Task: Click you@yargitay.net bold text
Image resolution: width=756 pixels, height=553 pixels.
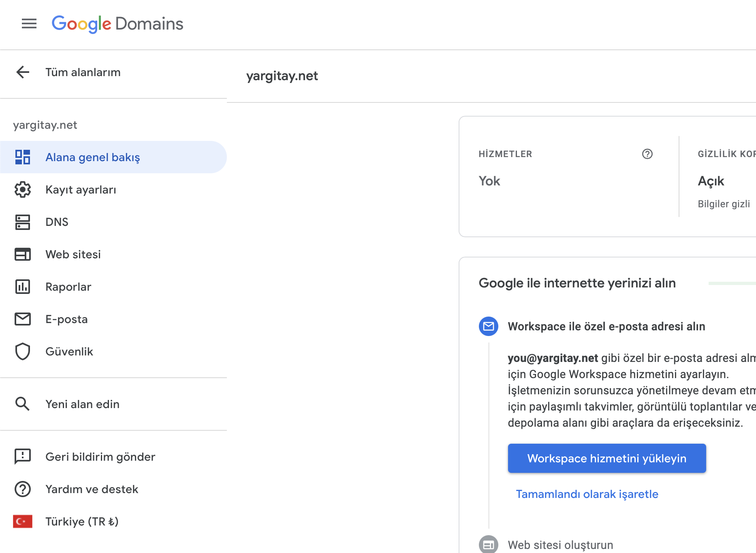Action: tap(553, 358)
